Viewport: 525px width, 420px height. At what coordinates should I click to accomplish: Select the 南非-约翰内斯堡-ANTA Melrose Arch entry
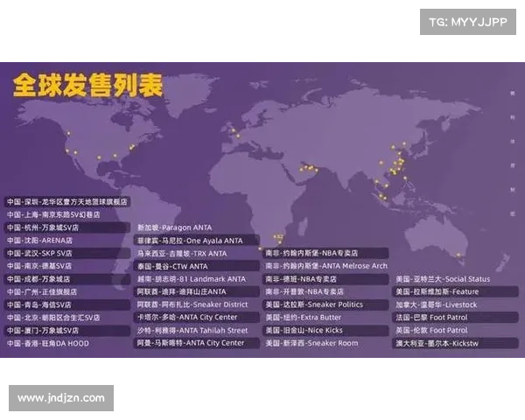[326, 266]
